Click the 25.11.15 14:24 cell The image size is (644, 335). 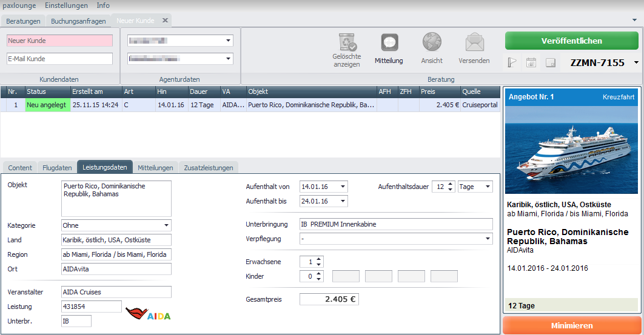(x=96, y=105)
